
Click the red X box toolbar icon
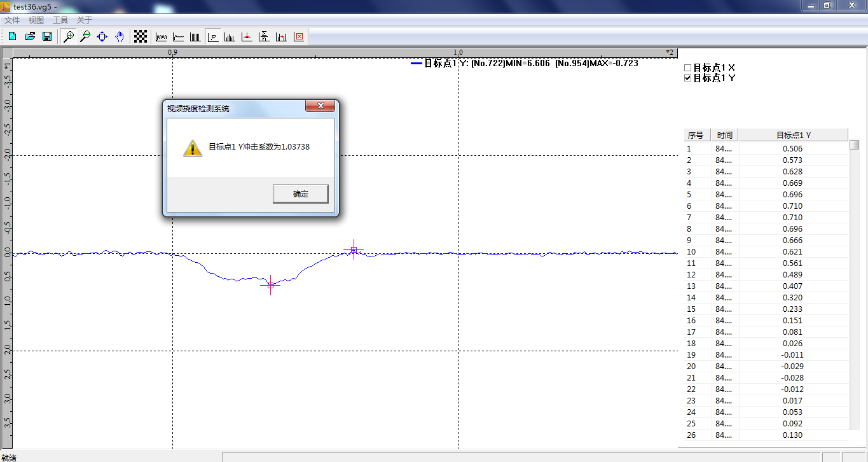pos(299,37)
